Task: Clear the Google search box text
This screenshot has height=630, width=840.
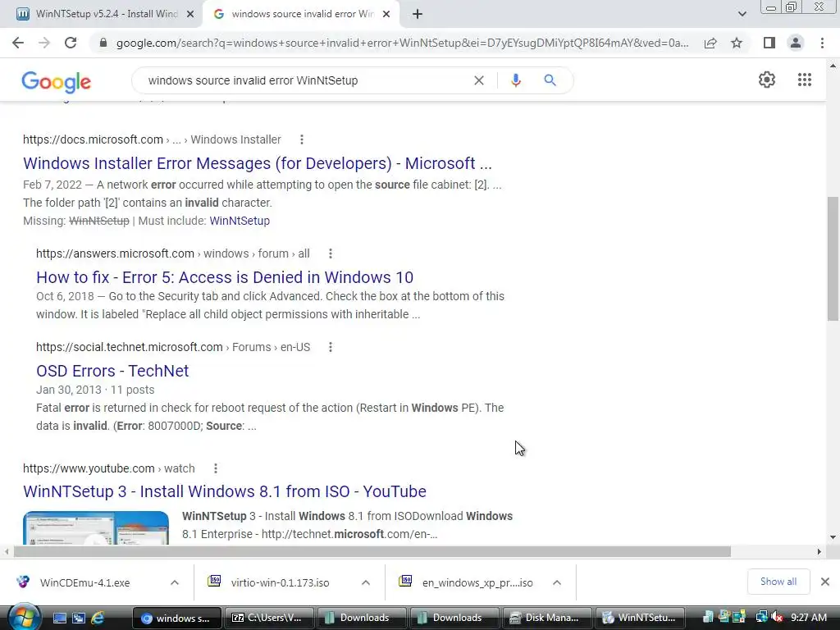Action: click(479, 80)
